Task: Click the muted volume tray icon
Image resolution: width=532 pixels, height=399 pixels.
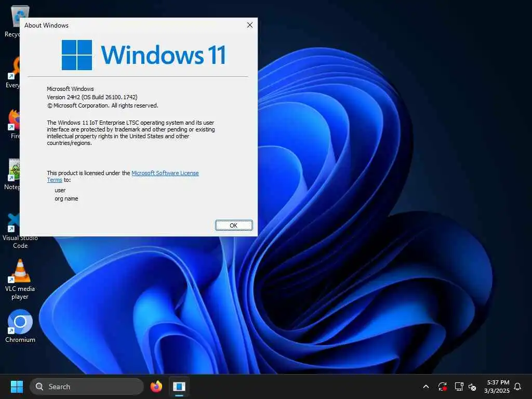Action: [472, 387]
